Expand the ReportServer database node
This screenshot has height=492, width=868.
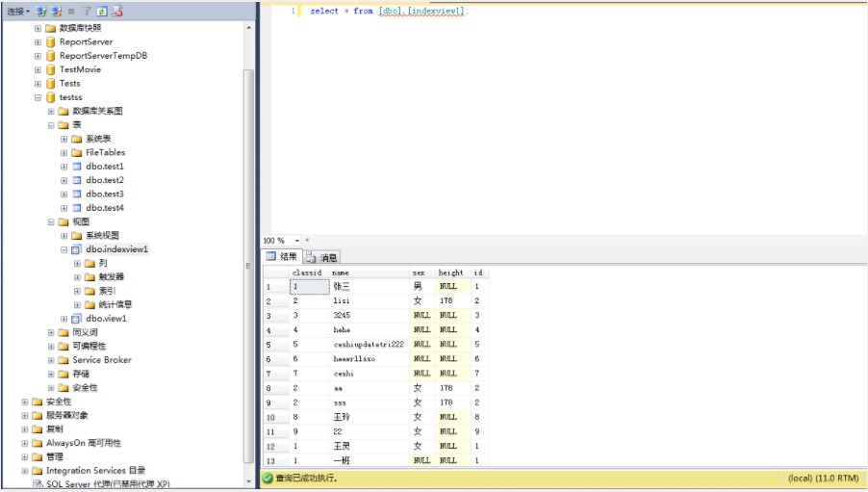tap(38, 42)
